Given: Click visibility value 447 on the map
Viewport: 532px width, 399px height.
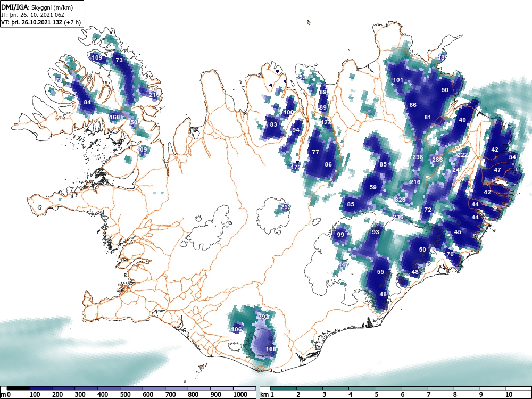Looking at the screenshot, I should 342,264.
